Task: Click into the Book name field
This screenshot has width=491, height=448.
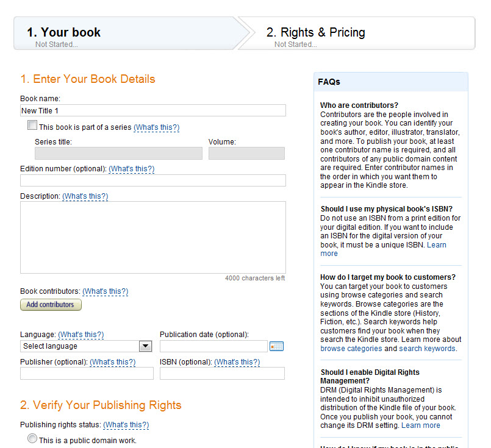Action: point(153,110)
